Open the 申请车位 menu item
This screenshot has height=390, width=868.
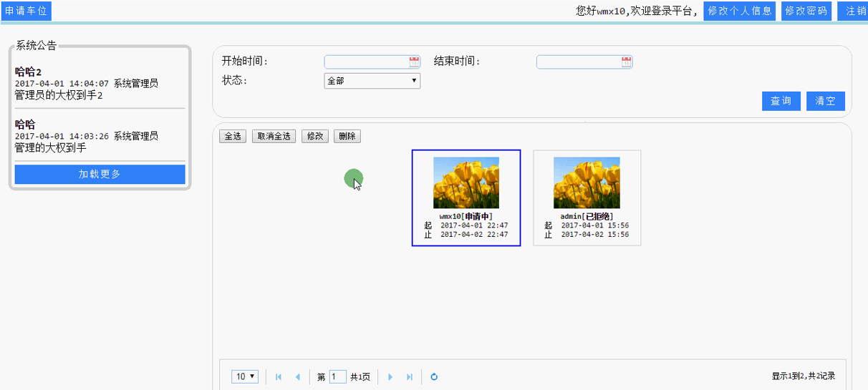pyautogui.click(x=26, y=11)
